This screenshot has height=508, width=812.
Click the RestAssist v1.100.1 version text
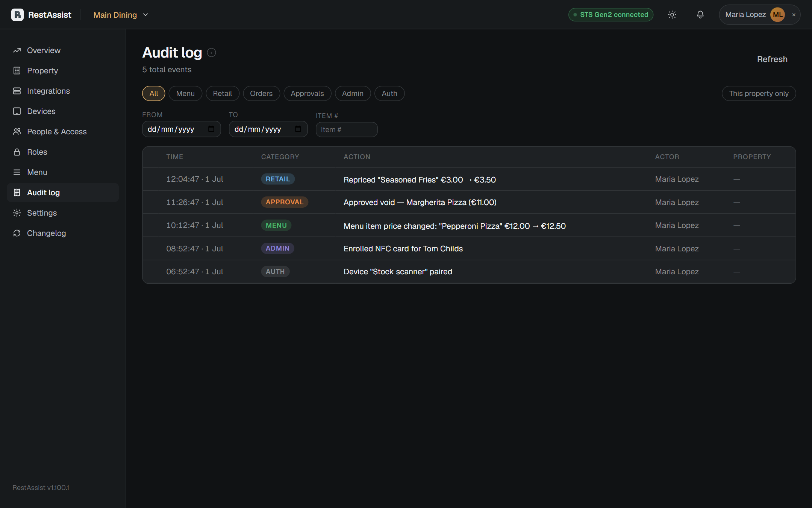41,488
